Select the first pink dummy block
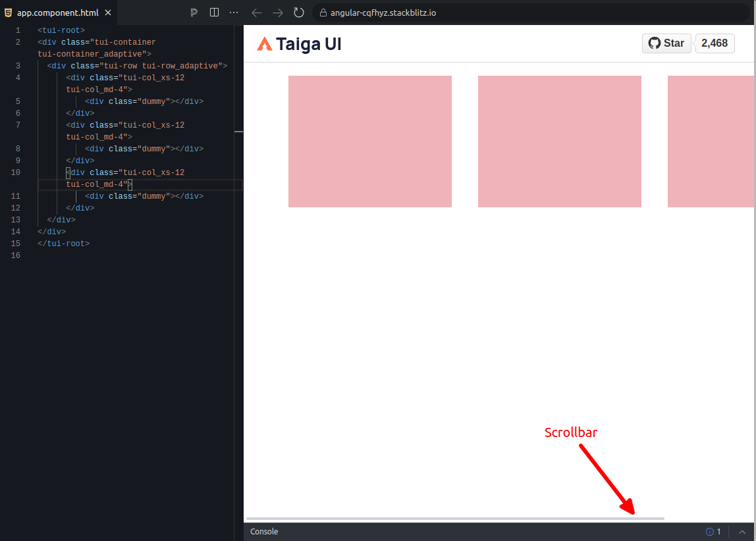This screenshot has width=756, height=541. coord(369,141)
